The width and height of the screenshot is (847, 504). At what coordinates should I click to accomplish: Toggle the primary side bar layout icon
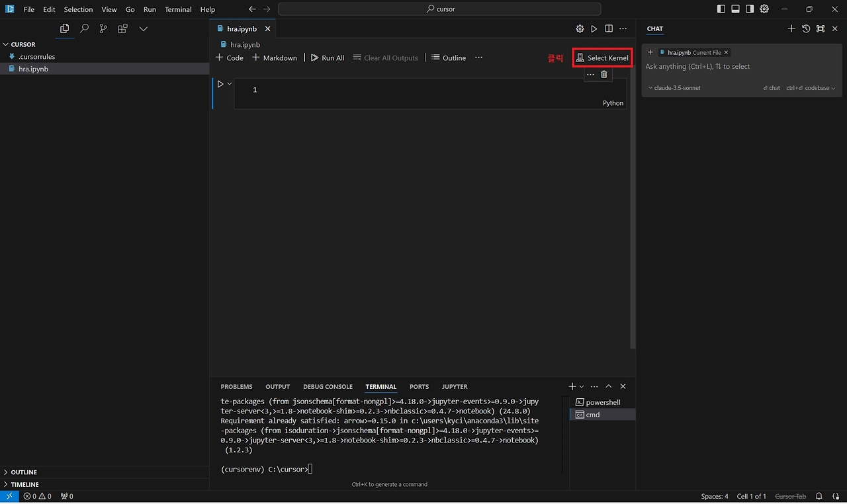721,9
